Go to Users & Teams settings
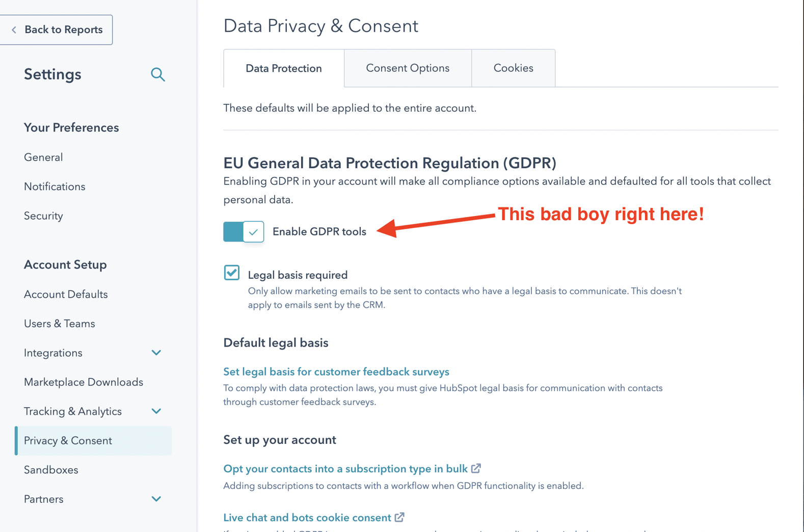The width and height of the screenshot is (804, 532). pos(59,323)
